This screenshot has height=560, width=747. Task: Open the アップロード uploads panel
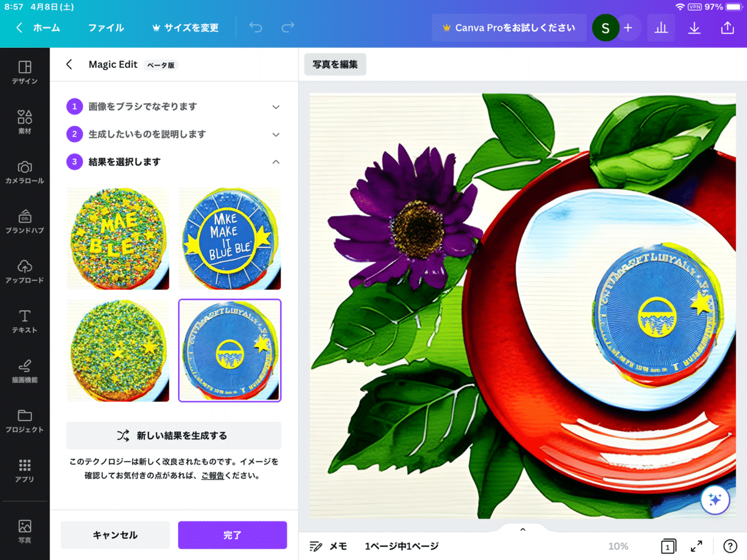[25, 271]
